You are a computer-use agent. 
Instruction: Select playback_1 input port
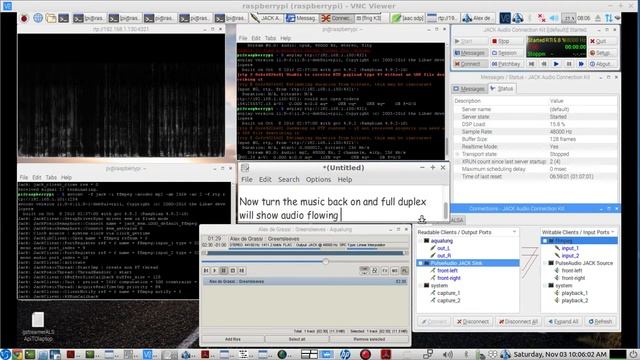[575, 293]
